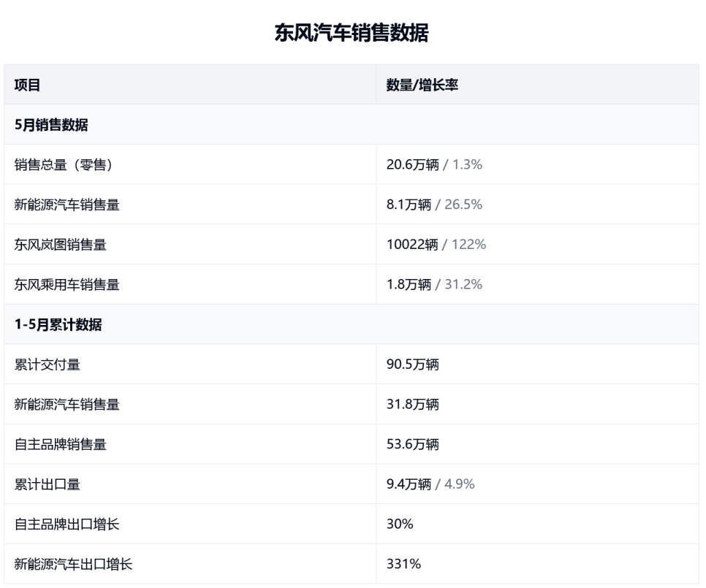Select the 累计出口量 row label

click(48, 484)
